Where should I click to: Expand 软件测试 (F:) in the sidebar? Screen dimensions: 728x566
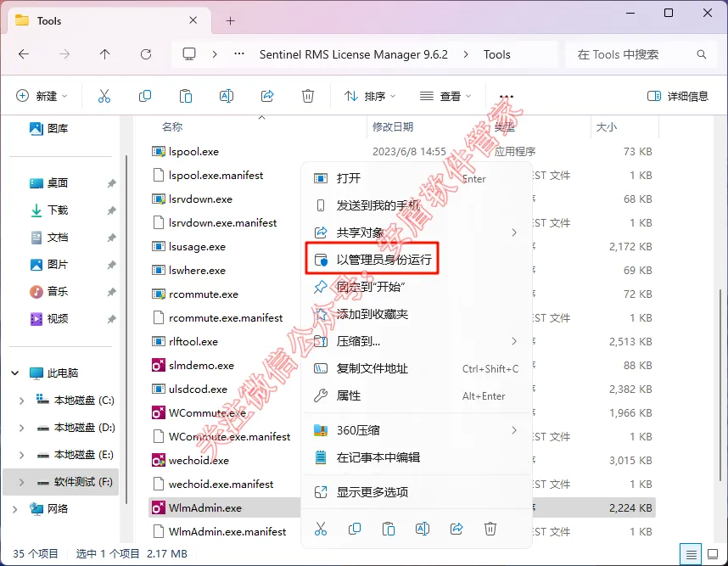click(x=21, y=482)
